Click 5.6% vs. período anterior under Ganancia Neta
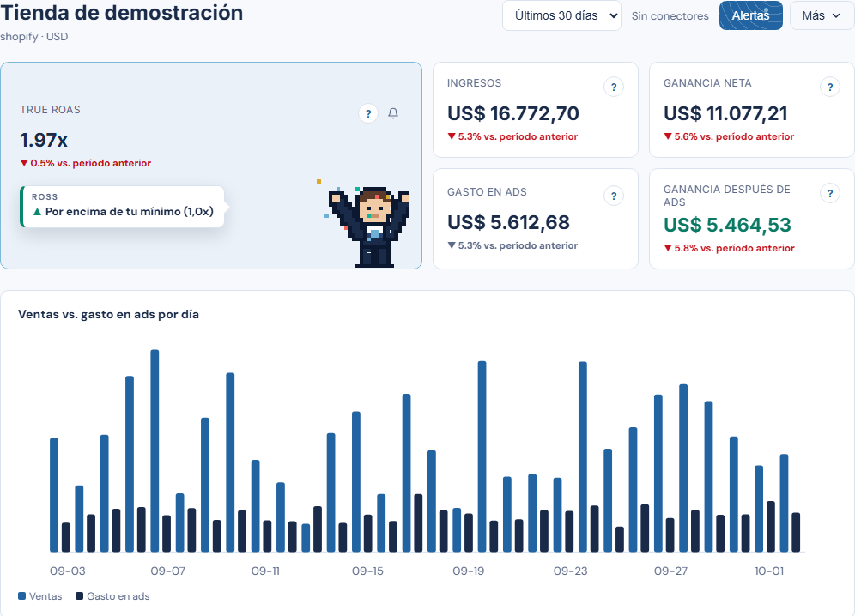 [729, 136]
